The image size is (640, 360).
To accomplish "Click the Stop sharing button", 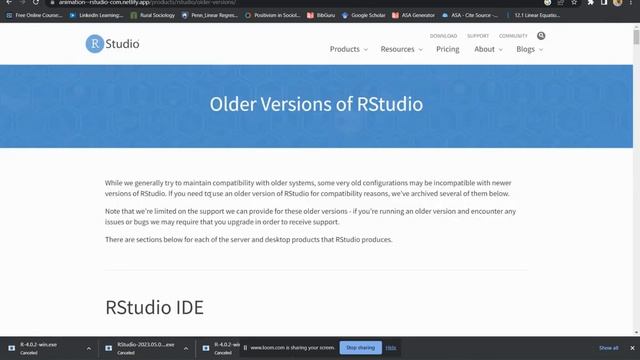I will (360, 348).
